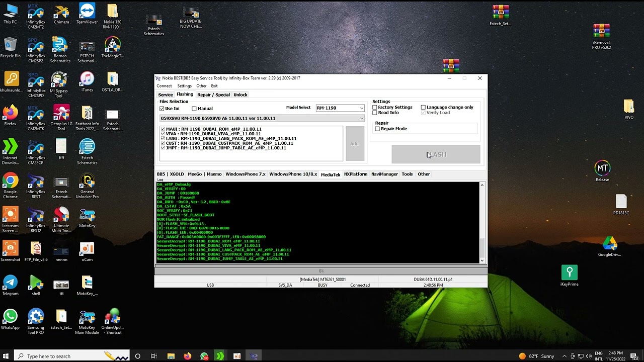Open the MT Release desktop icon
Screen dimensions: 644x362
pyautogui.click(x=602, y=171)
